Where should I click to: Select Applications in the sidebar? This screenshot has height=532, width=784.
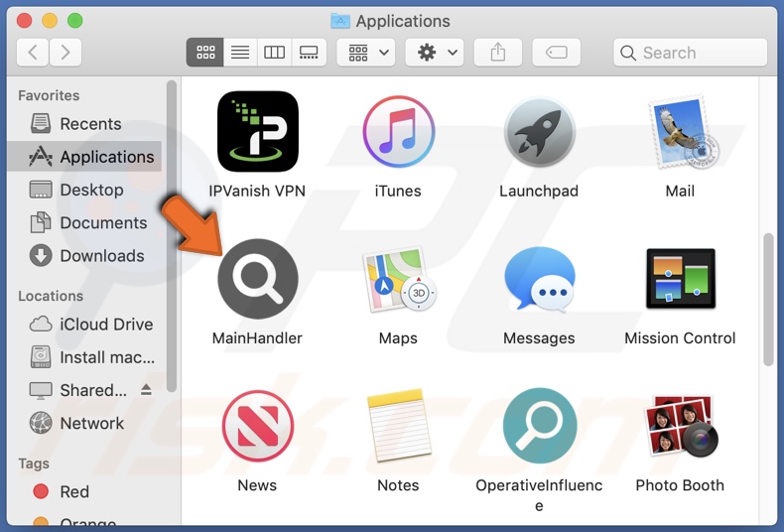click(x=84, y=157)
